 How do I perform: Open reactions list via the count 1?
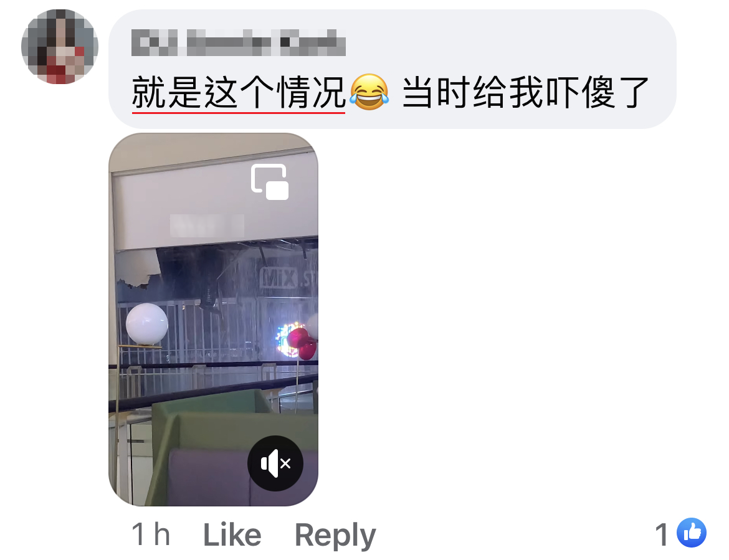[x=662, y=534]
